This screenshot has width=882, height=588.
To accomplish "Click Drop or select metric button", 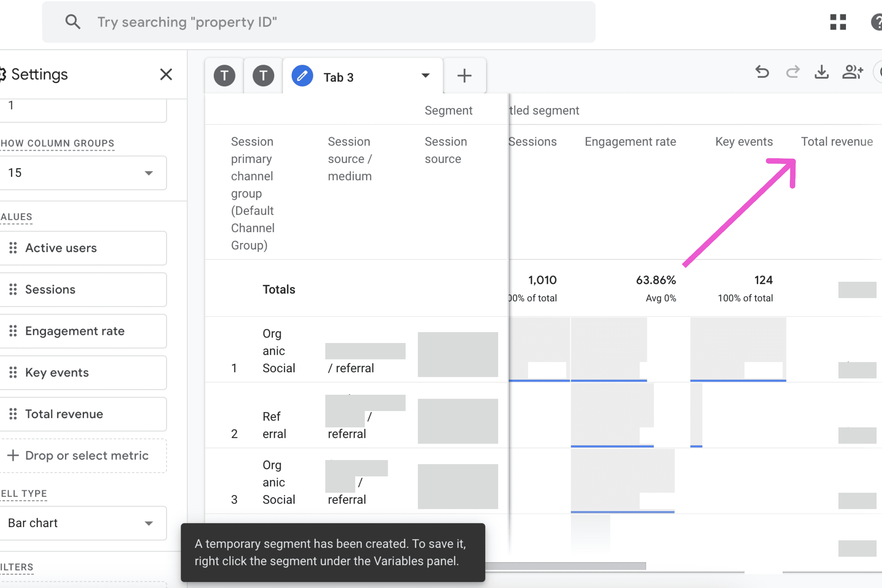I will 82,456.
